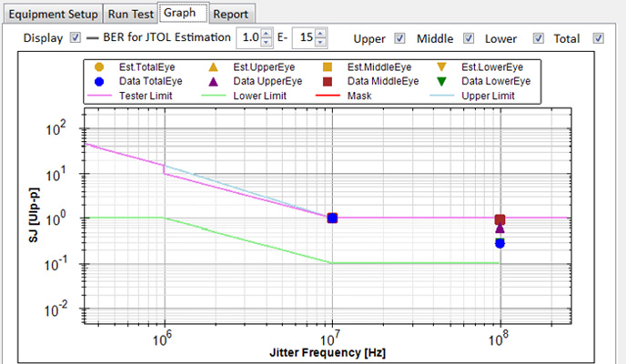Decrease the BER mantissa with down arrow

pyautogui.click(x=267, y=42)
